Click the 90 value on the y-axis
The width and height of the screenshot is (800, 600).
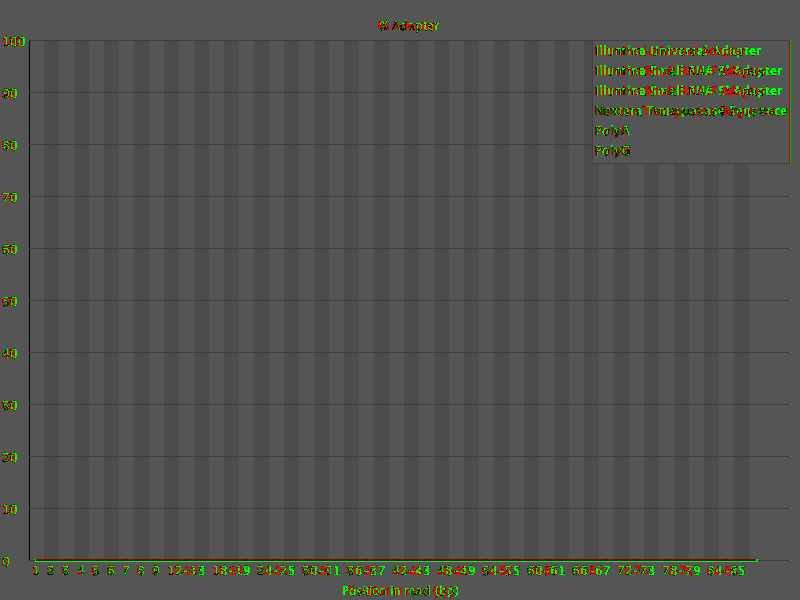pyautogui.click(x=10, y=93)
